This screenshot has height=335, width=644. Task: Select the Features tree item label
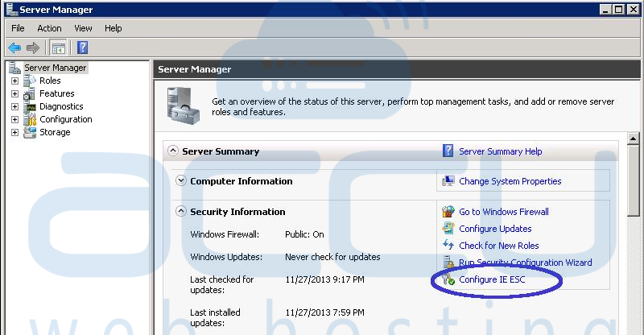tap(56, 93)
